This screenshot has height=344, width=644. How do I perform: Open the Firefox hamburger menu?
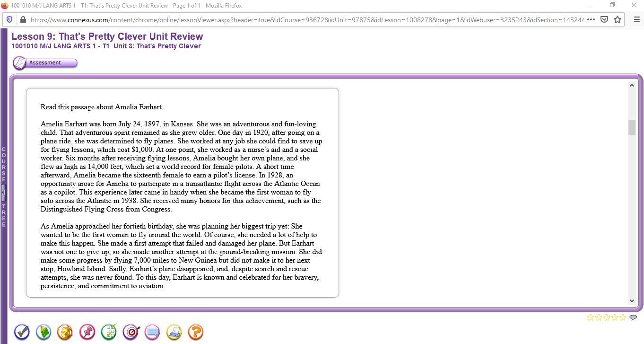[x=636, y=19]
